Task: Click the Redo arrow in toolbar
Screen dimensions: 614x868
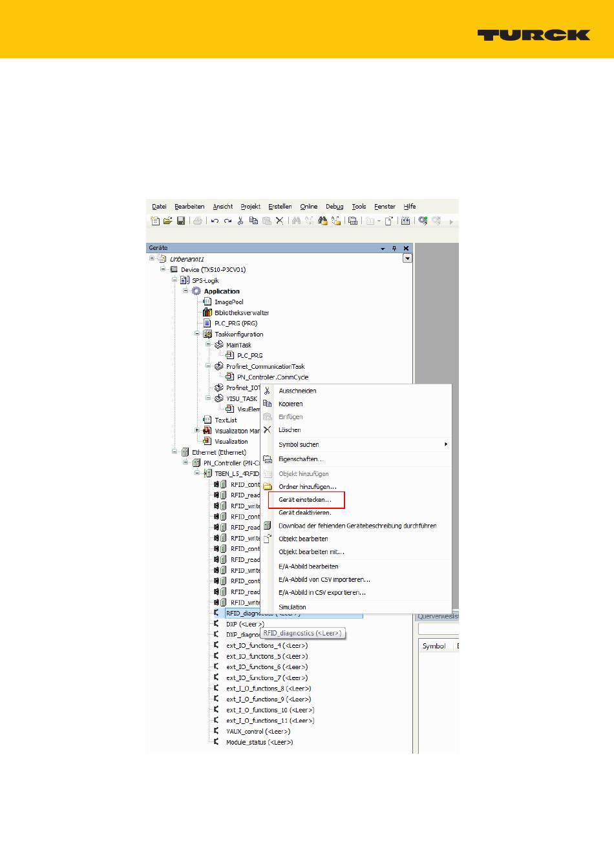Action: pyautogui.click(x=228, y=221)
